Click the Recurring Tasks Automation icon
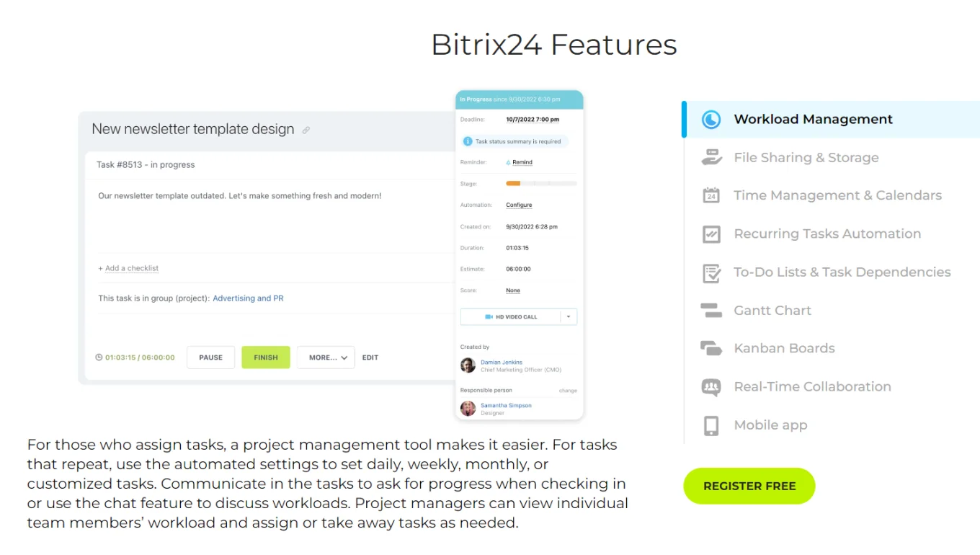 (711, 234)
